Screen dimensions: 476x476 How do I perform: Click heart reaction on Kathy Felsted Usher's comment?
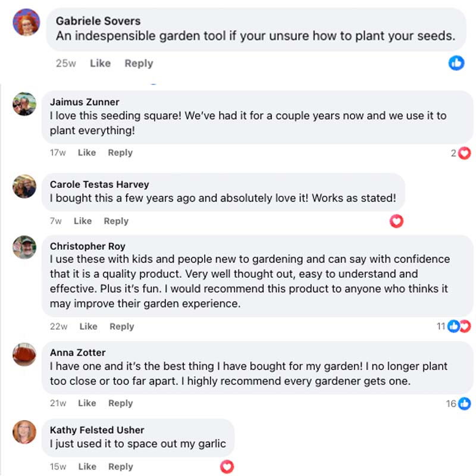[x=227, y=466]
